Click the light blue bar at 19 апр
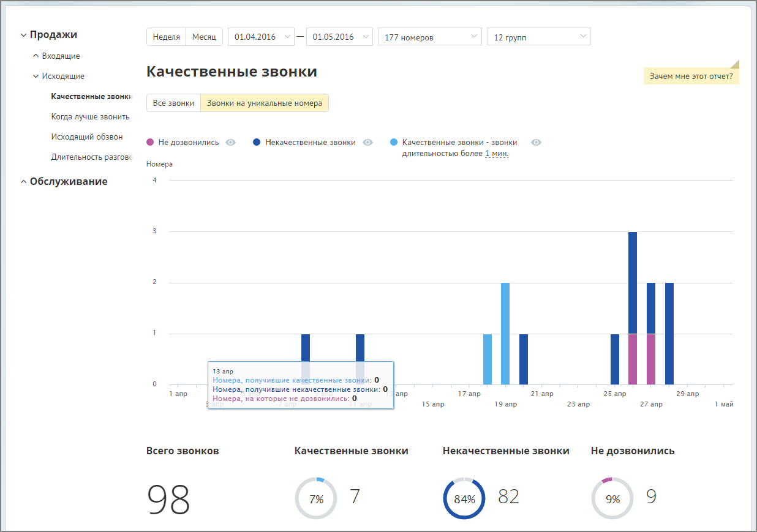This screenshot has width=757, height=532. point(505,334)
